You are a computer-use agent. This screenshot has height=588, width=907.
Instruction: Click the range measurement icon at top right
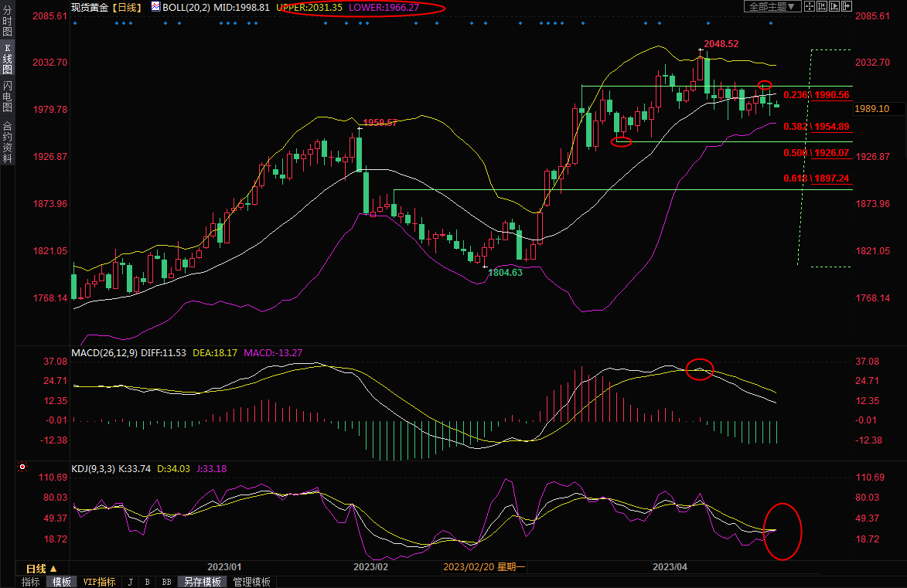point(821,6)
